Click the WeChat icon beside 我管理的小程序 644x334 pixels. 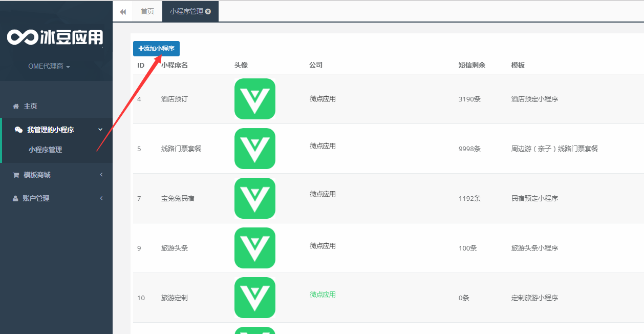[18, 130]
